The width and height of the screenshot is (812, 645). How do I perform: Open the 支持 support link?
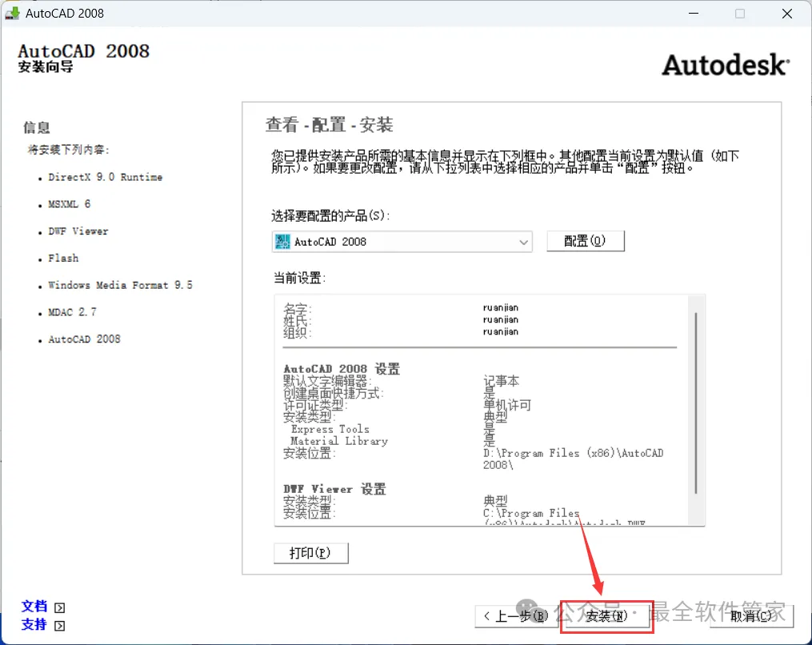(34, 625)
